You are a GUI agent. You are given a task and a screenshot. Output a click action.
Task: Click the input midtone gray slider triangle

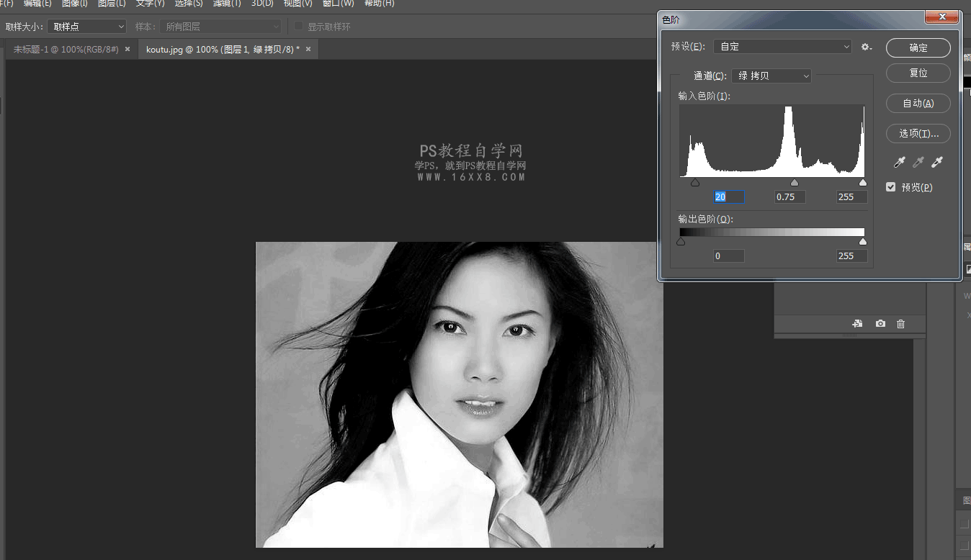pyautogui.click(x=795, y=183)
